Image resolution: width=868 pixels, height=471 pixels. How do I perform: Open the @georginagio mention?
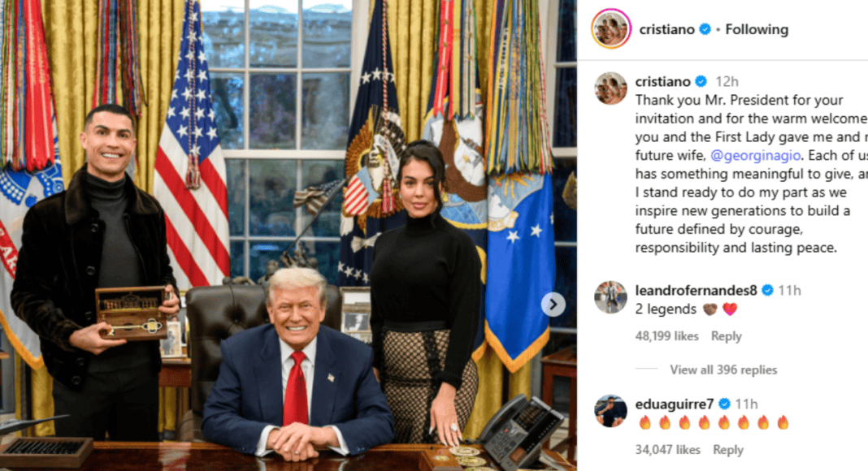pyautogui.click(x=755, y=155)
